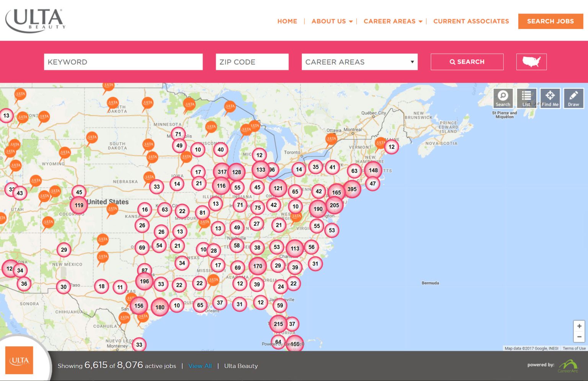This screenshot has width=588, height=381.
Task: Open the Career Areas dropdown filter
Action: coord(359,62)
